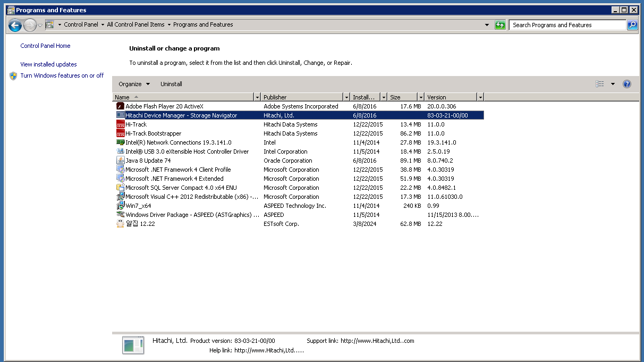This screenshot has width=644, height=362.
Task: Click the title bar Programs and Features icon
Action: coord(11,10)
